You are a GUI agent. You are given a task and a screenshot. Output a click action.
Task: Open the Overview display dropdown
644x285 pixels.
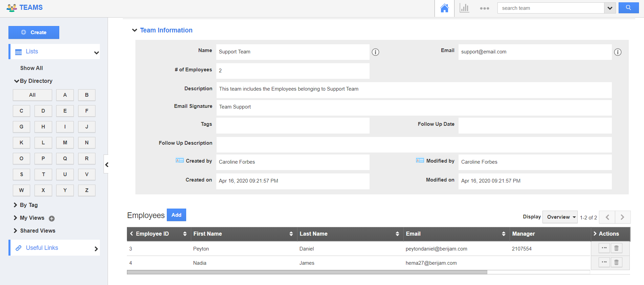560,217
